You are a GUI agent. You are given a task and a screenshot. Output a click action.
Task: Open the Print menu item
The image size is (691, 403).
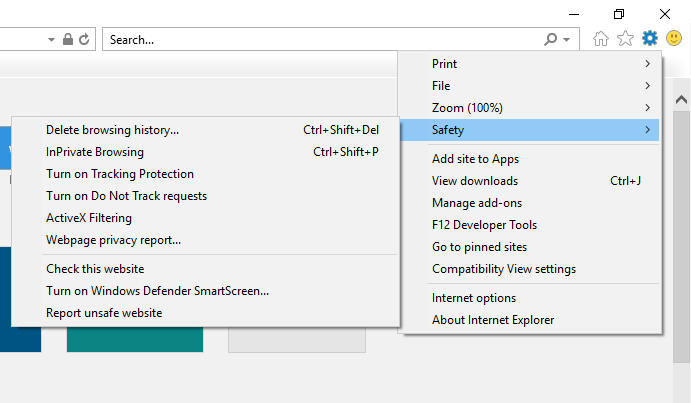tap(530, 64)
